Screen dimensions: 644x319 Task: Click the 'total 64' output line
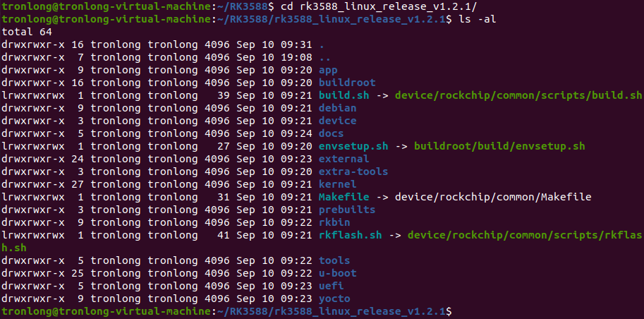[27, 32]
